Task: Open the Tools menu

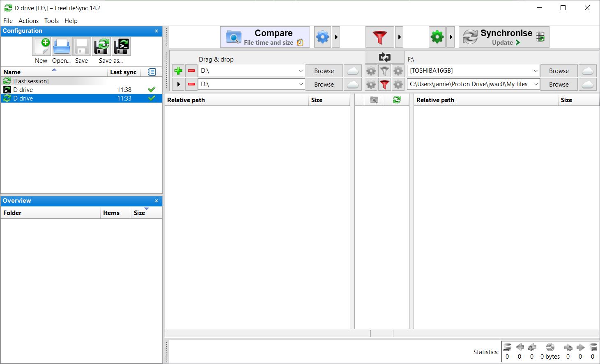Action: 51,21
